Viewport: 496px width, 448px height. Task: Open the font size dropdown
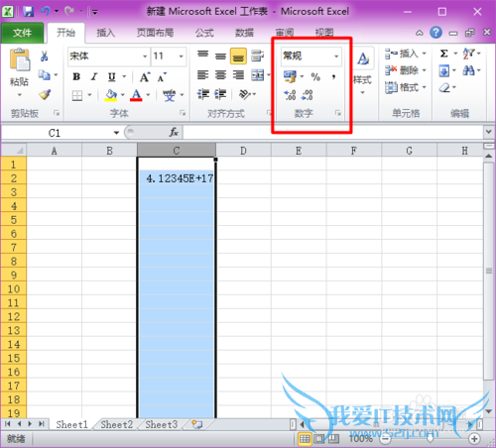[x=181, y=56]
